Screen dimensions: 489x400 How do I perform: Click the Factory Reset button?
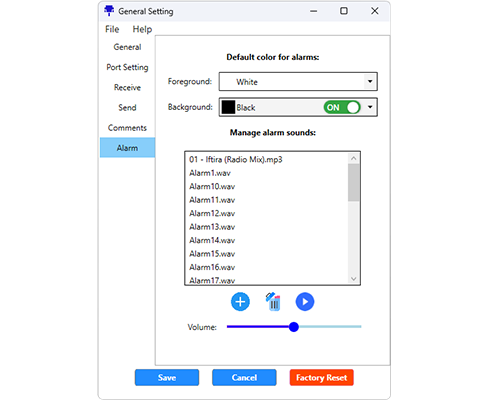pyautogui.click(x=322, y=377)
